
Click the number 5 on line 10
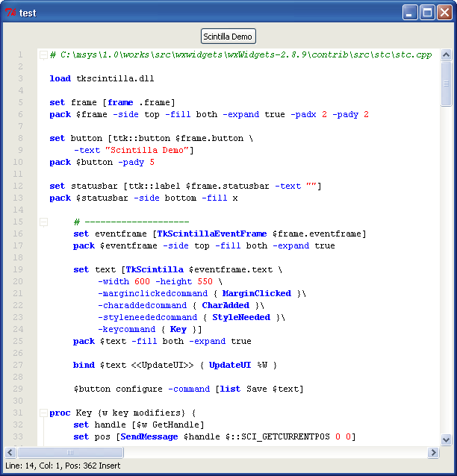(x=152, y=162)
